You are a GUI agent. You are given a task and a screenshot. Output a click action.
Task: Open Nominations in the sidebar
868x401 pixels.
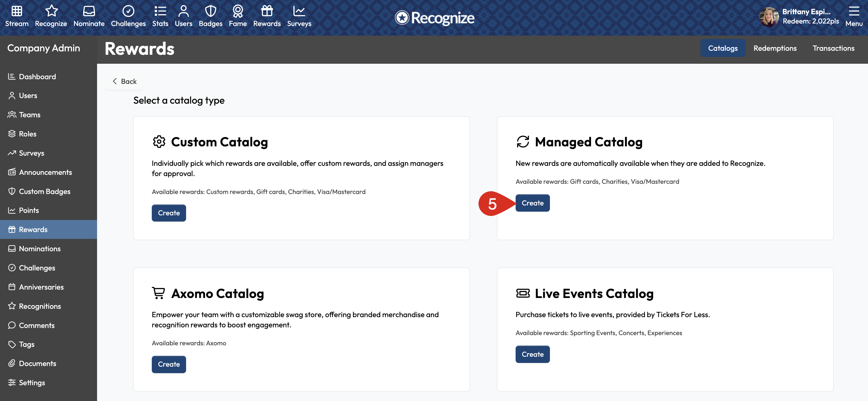tap(49, 248)
